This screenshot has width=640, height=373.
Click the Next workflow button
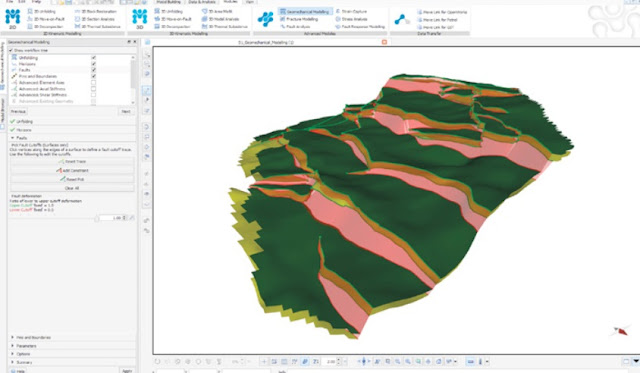click(126, 111)
